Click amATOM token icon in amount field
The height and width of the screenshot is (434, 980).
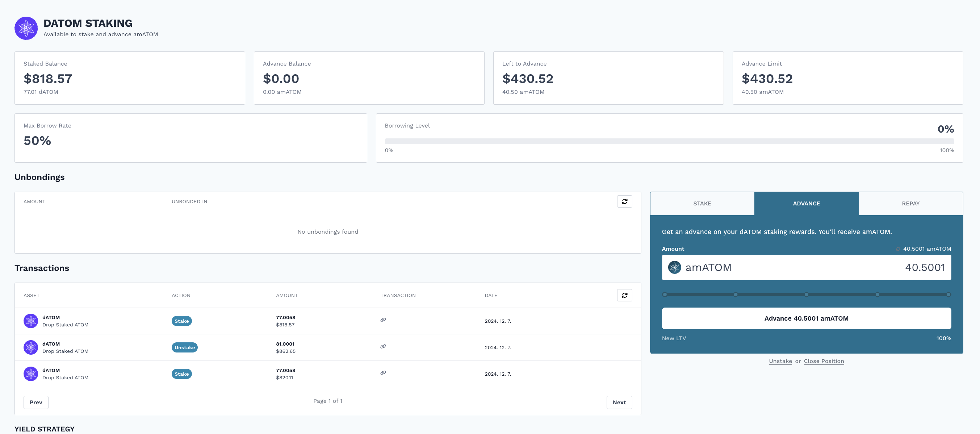click(674, 267)
